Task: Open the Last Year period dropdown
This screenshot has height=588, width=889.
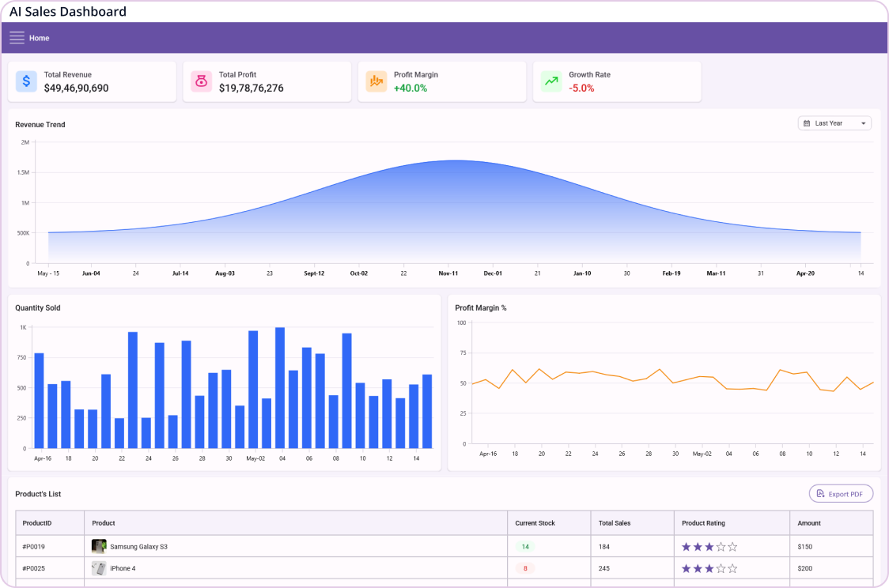Action: (x=834, y=123)
